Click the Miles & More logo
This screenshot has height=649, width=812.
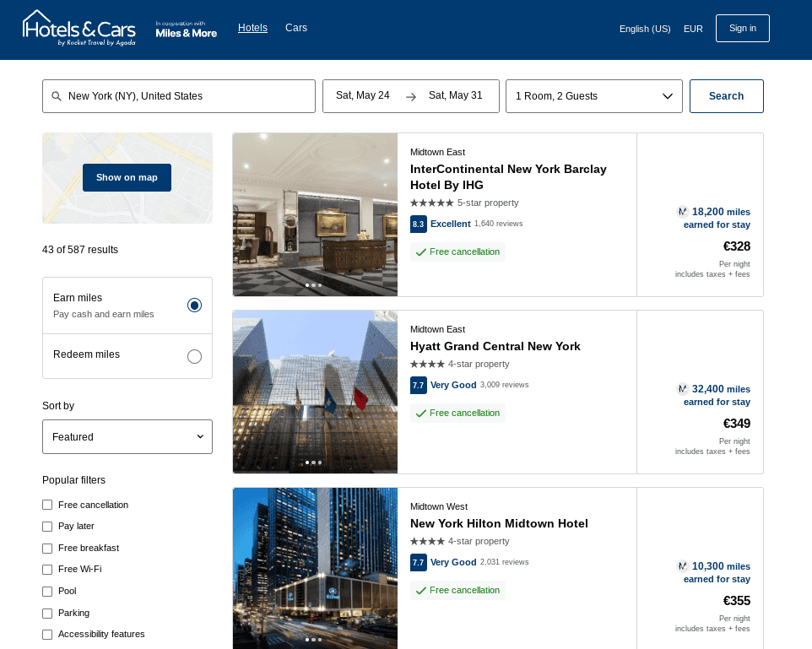(x=186, y=30)
